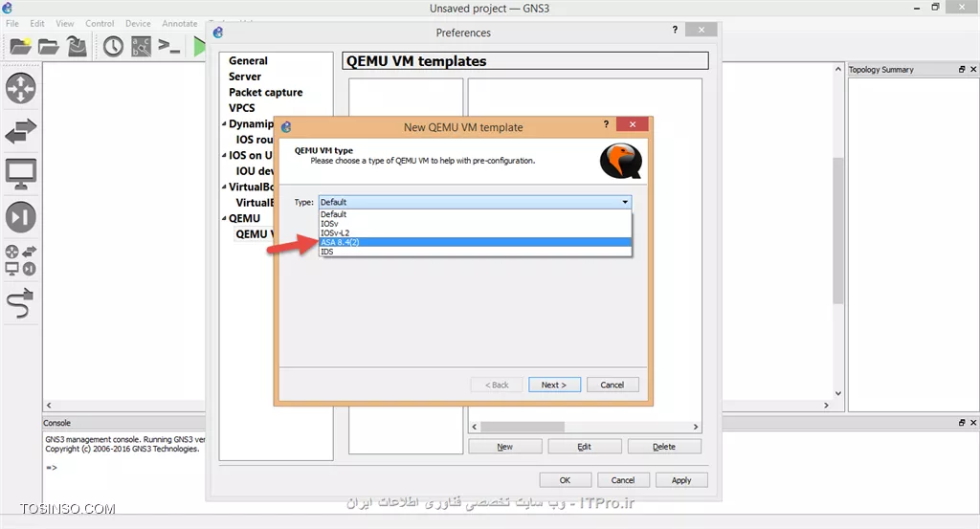This screenshot has width=980, height=529.
Task: Click the workspace scroll left arrow
Action: coord(49,406)
